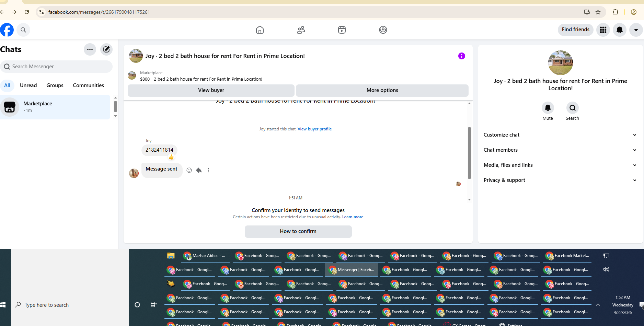Reload the page in the browser

tap(27, 12)
